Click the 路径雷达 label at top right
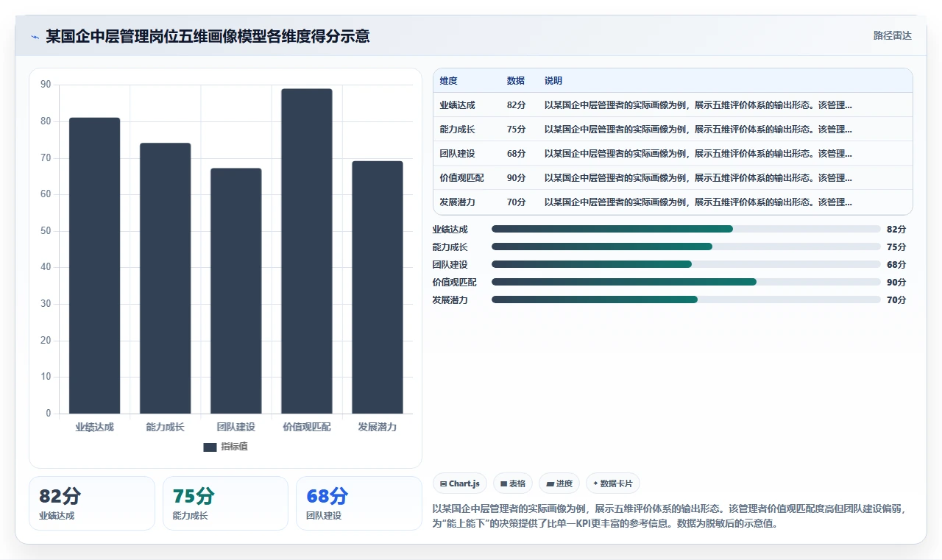This screenshot has height=560, width=942. tap(892, 35)
